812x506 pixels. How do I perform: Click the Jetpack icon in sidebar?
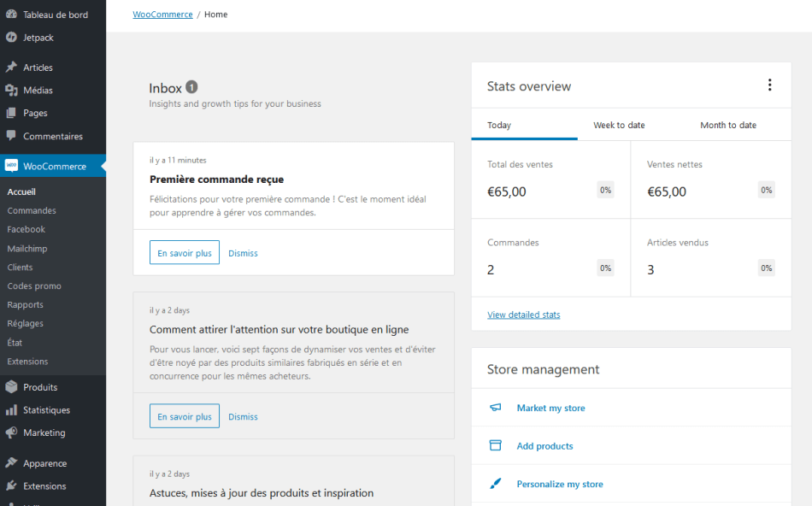(11, 38)
